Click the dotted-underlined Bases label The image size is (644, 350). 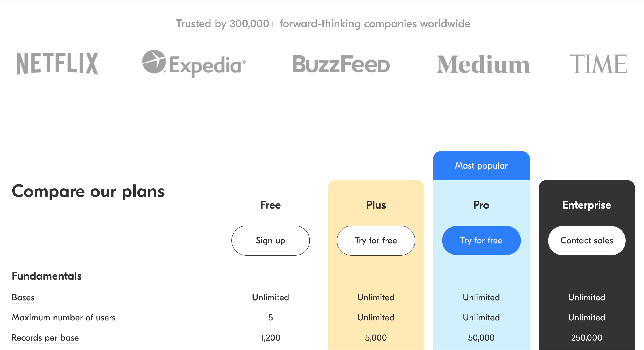(x=23, y=297)
